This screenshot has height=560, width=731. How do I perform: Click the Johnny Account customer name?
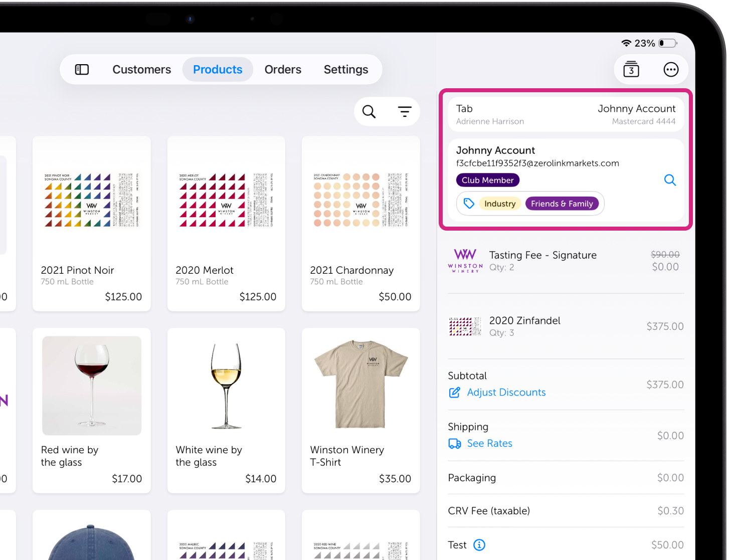coord(495,150)
